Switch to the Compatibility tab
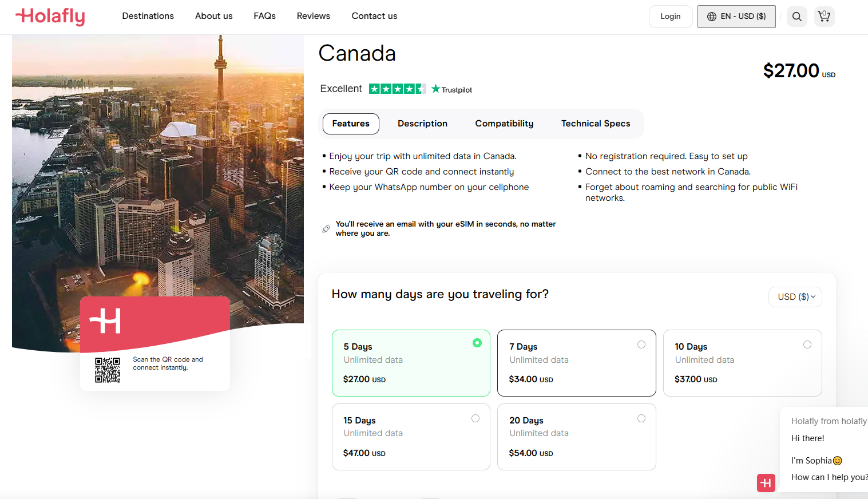The height and width of the screenshot is (499, 868). click(x=504, y=124)
